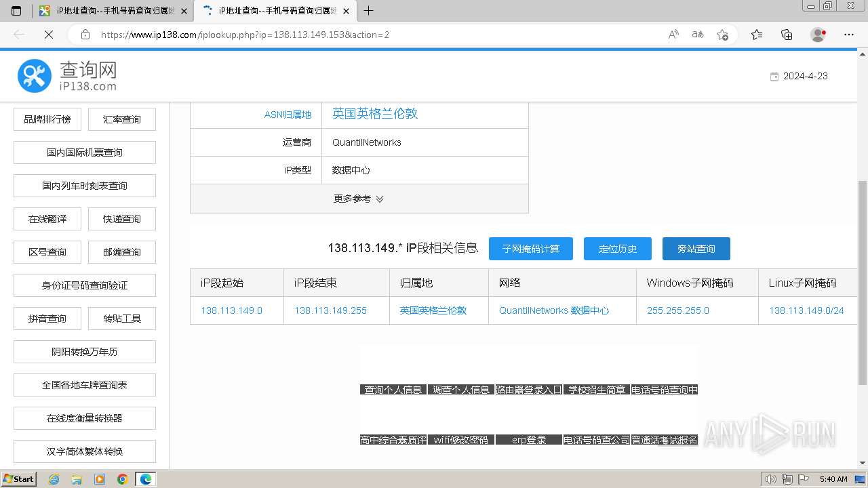The width and height of the screenshot is (868, 488).
Task: Open the Windows Start menu
Action: [18, 479]
